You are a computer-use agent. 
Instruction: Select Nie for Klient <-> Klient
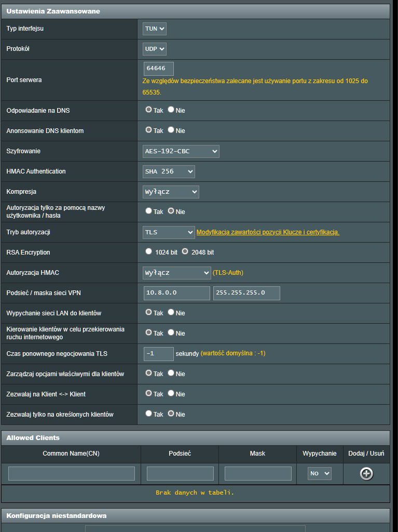click(171, 393)
